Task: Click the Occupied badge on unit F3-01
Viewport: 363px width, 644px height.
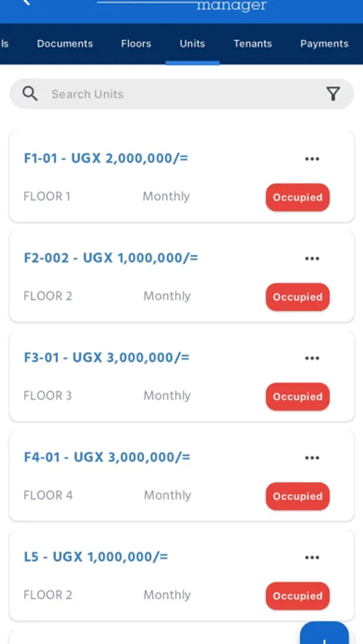Action: point(298,396)
